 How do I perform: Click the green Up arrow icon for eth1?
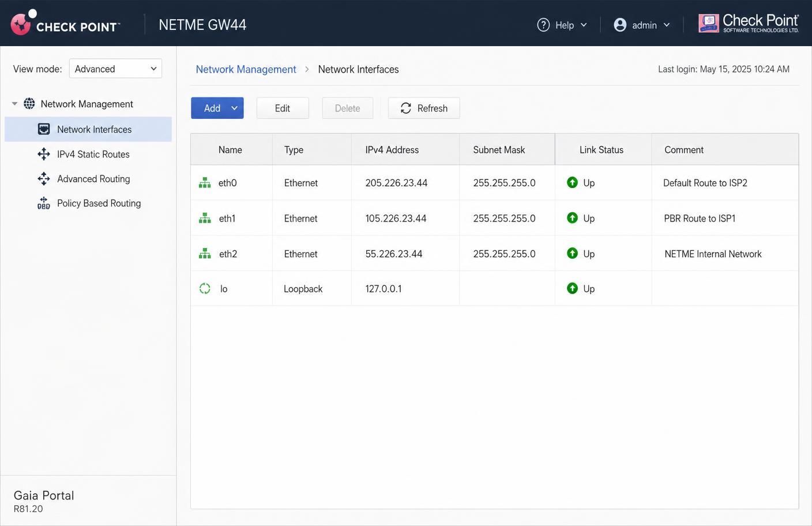pyautogui.click(x=572, y=218)
